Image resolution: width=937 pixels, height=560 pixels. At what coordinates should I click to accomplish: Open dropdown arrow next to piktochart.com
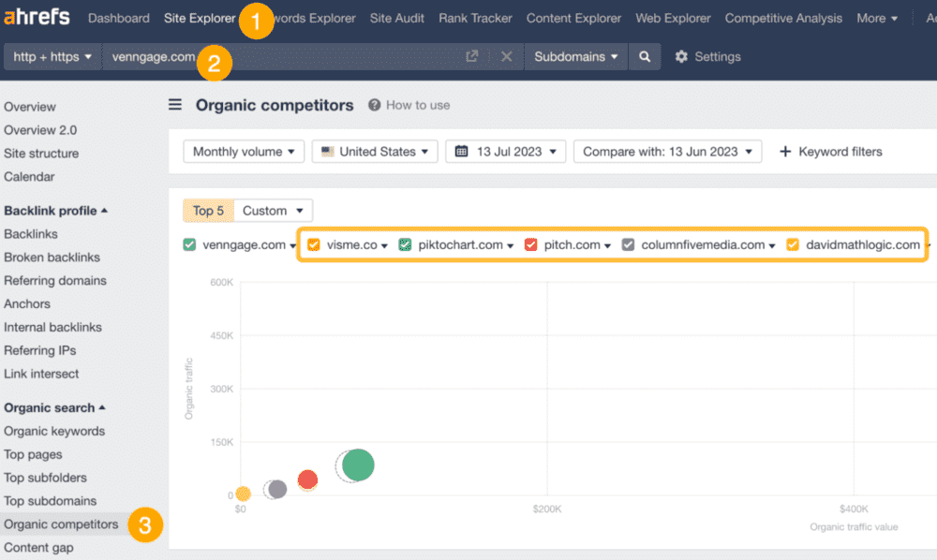point(511,246)
